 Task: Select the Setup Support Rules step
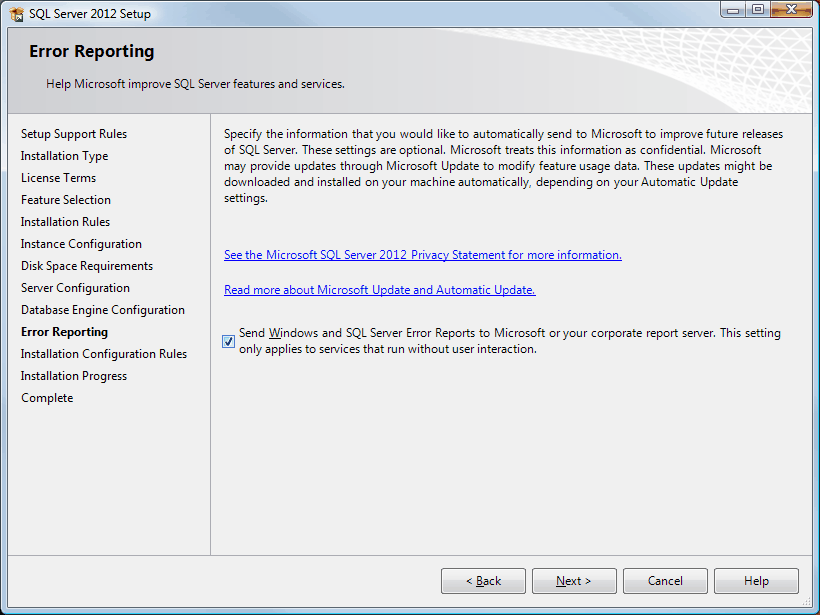point(74,134)
